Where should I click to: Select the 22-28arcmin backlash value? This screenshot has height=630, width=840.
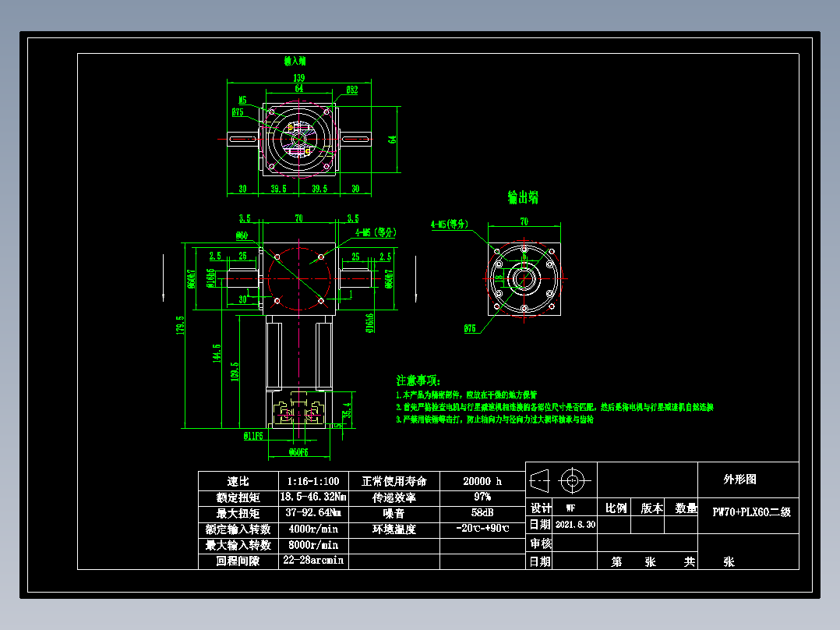pyautogui.click(x=315, y=559)
